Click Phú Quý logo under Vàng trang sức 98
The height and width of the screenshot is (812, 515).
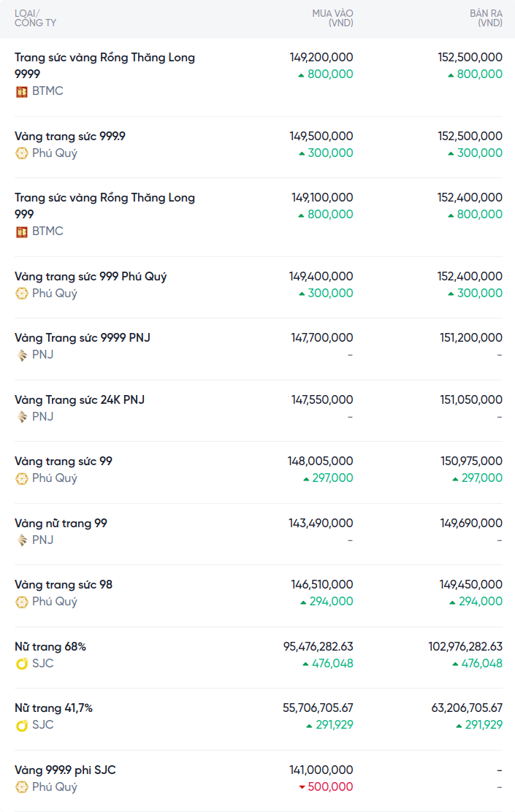coord(22,602)
